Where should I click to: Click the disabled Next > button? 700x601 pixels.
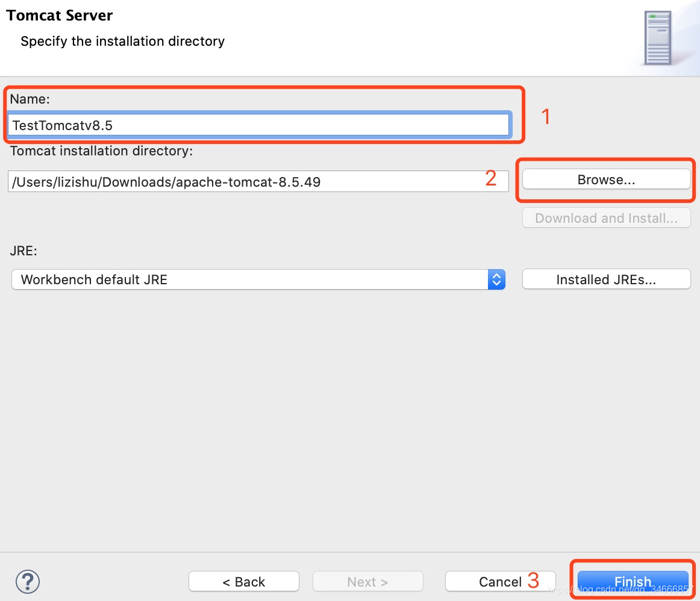(368, 581)
